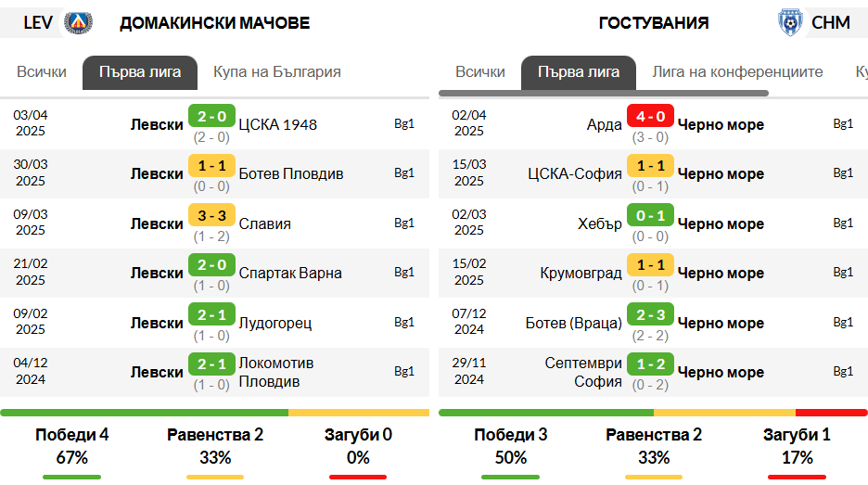The height and width of the screenshot is (485, 868).
Task: Switch to Лига на конференциите tab
Action: pos(737,72)
